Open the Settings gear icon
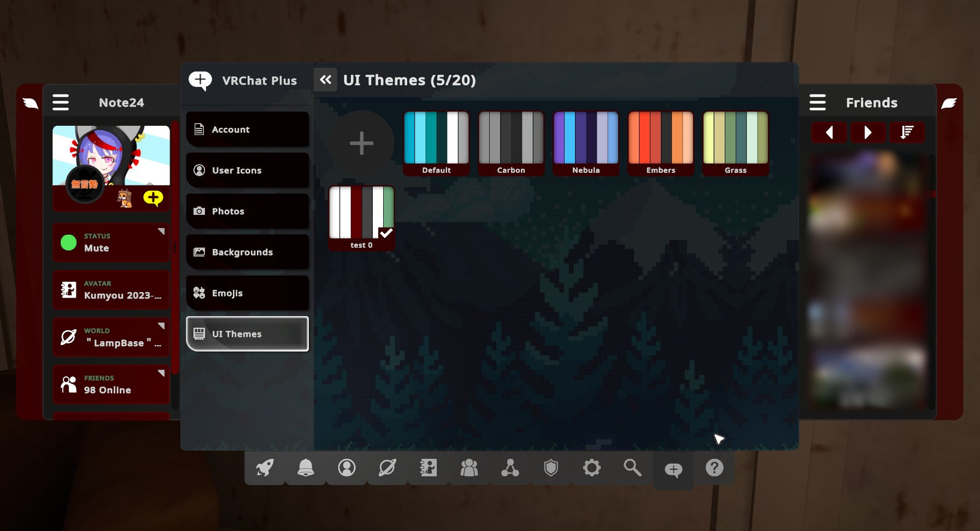Viewport: 980px width, 531px height. [592, 468]
